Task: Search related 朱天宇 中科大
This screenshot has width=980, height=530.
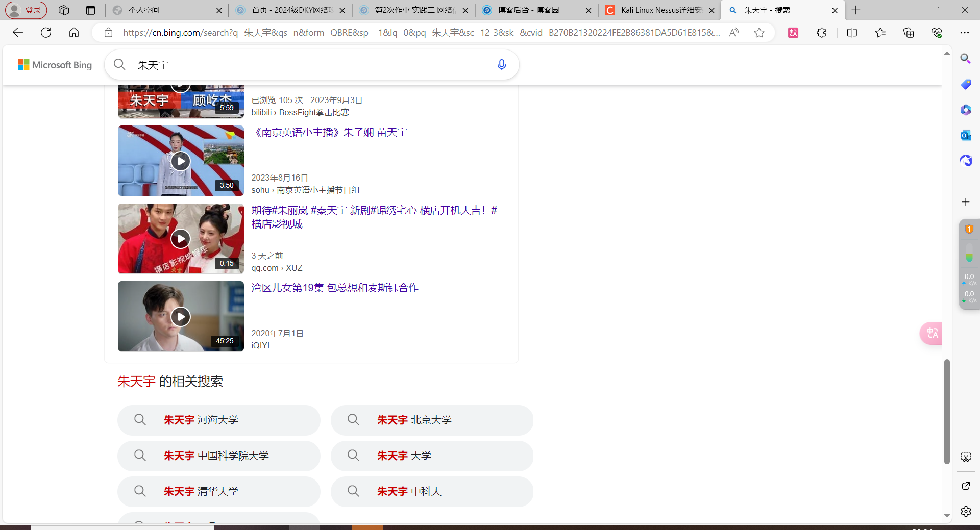Action: pos(432,491)
